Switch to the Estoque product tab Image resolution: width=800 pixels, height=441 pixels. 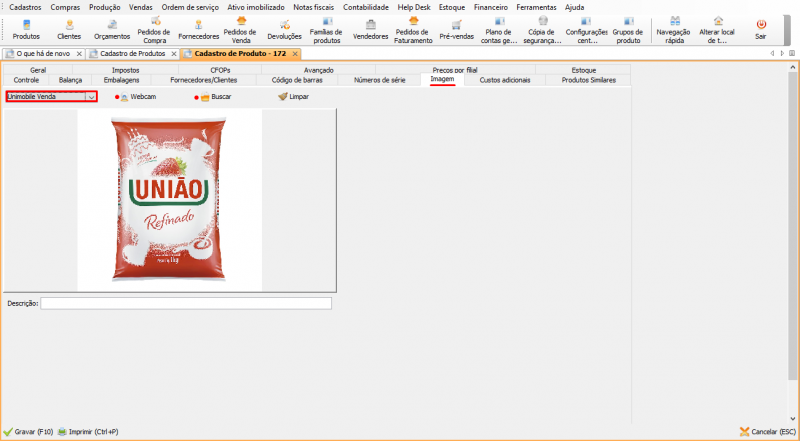tap(584, 70)
